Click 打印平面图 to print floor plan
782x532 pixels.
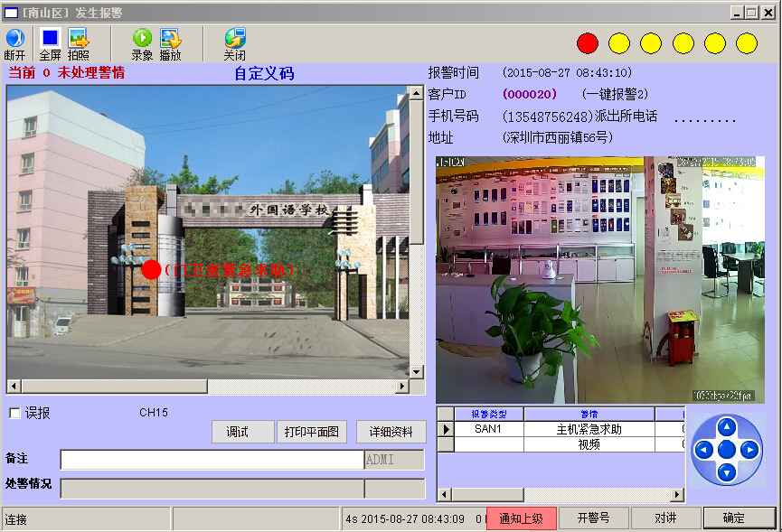311,432
